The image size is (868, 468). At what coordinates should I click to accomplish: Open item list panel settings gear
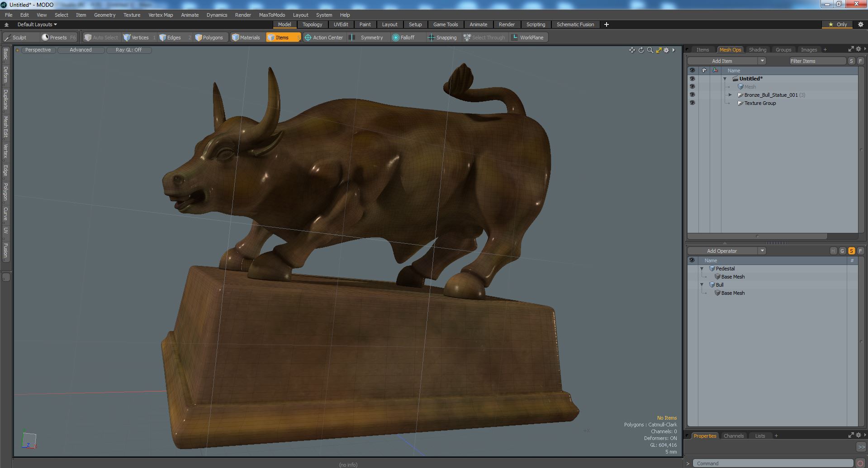click(x=859, y=49)
